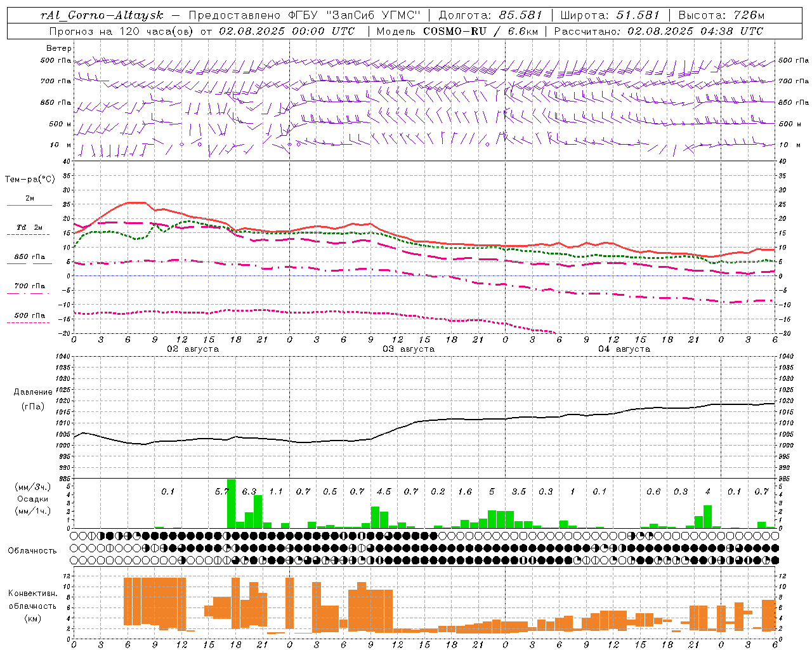This screenshot has height=650, width=812.
Task: Click the 1.6 precipitation total
Action: 464,491
